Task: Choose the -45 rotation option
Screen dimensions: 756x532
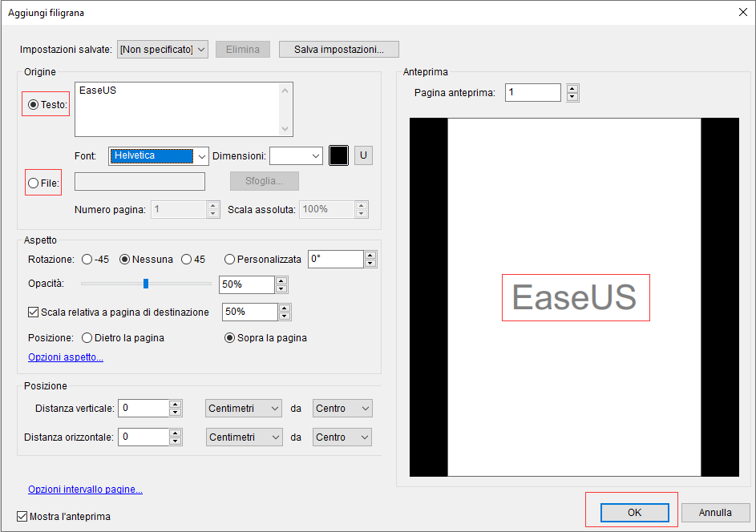Action: pyautogui.click(x=87, y=259)
